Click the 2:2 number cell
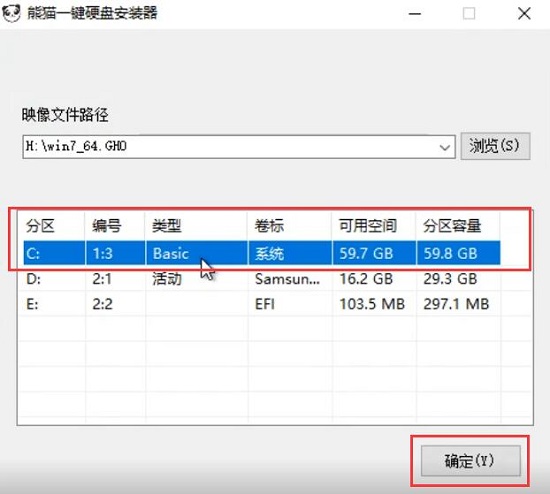Screen dimensions: 550x494 (115, 304)
